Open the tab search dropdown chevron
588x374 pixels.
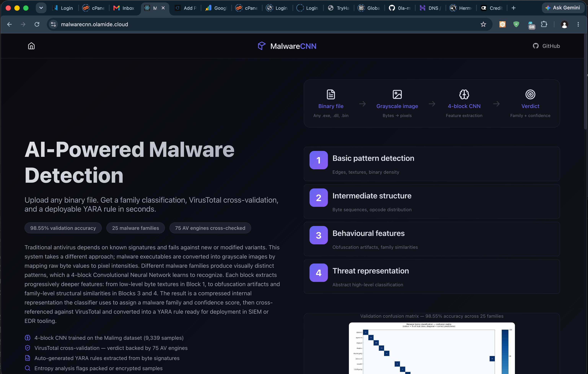pos(41,8)
